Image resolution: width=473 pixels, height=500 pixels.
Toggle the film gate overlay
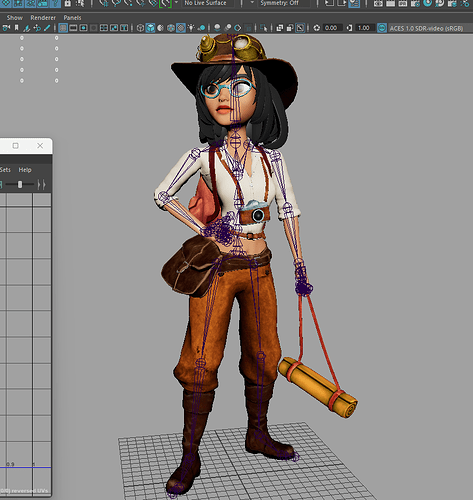click(x=73, y=28)
